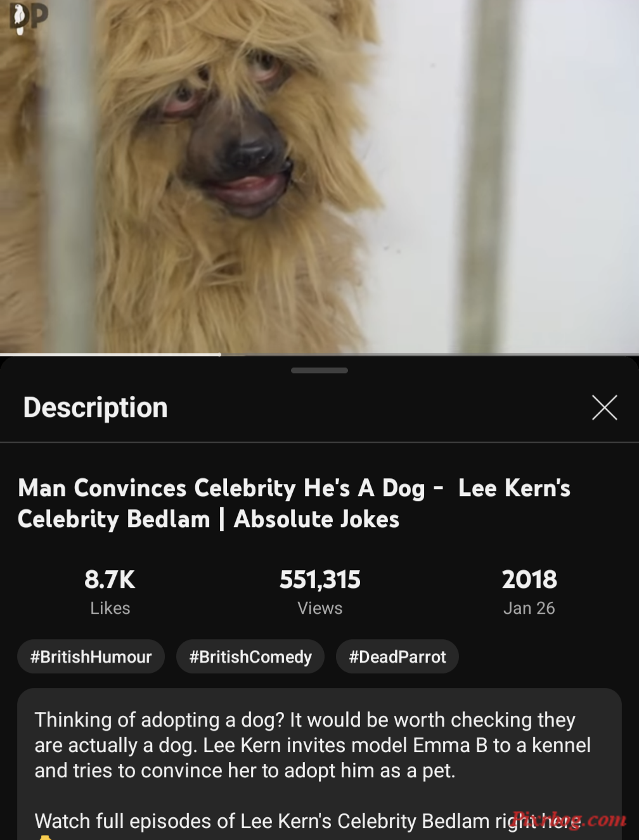Click 'Absolute Jokes' in the title
Image resolution: width=639 pixels, height=840 pixels.
click(316, 519)
